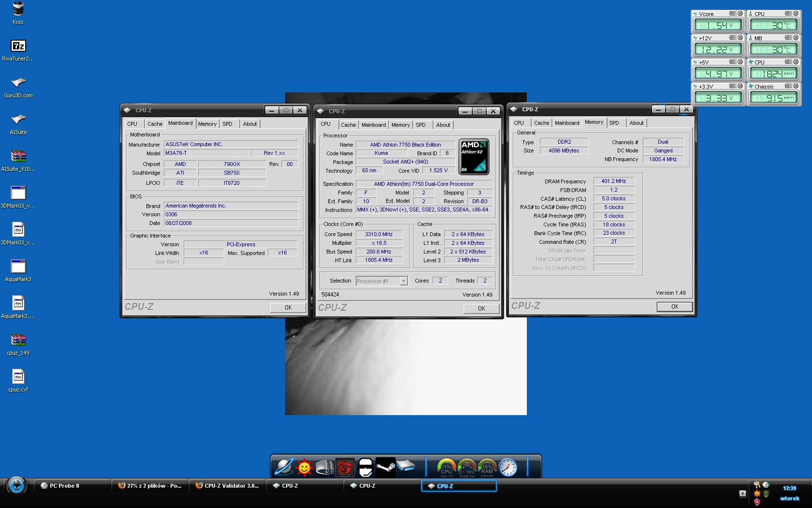
Task: Open SPD tab in Memory CPU-Z window
Action: pos(614,123)
